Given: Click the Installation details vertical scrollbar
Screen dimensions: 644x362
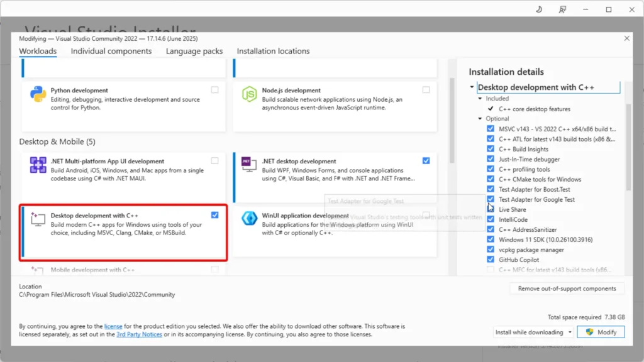Looking at the screenshot, I should [628, 147].
